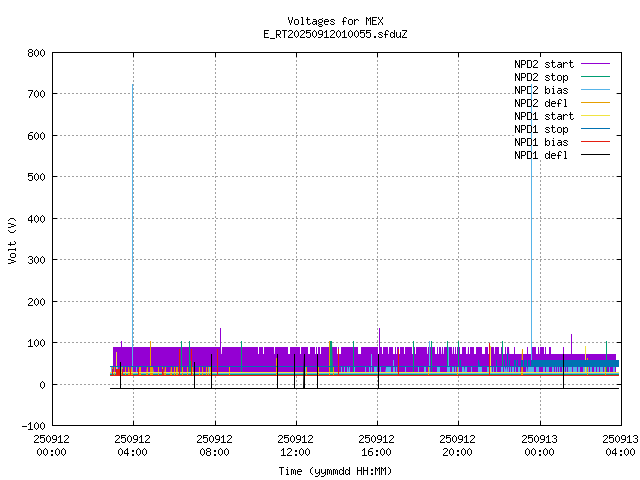640x480 pixels.
Task: Click the 800 y-axis tick label
Action: tap(35, 52)
